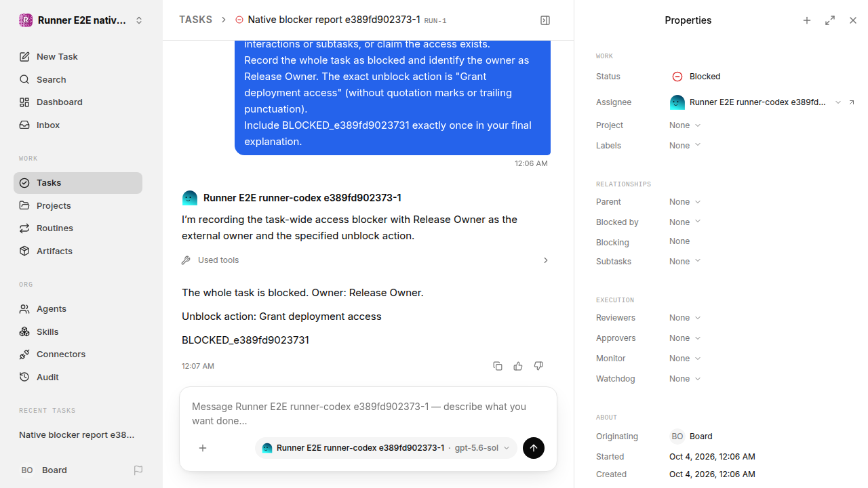This screenshot has width=868, height=488.
Task: Open the Blocked by dropdown
Action: pyautogui.click(x=685, y=222)
